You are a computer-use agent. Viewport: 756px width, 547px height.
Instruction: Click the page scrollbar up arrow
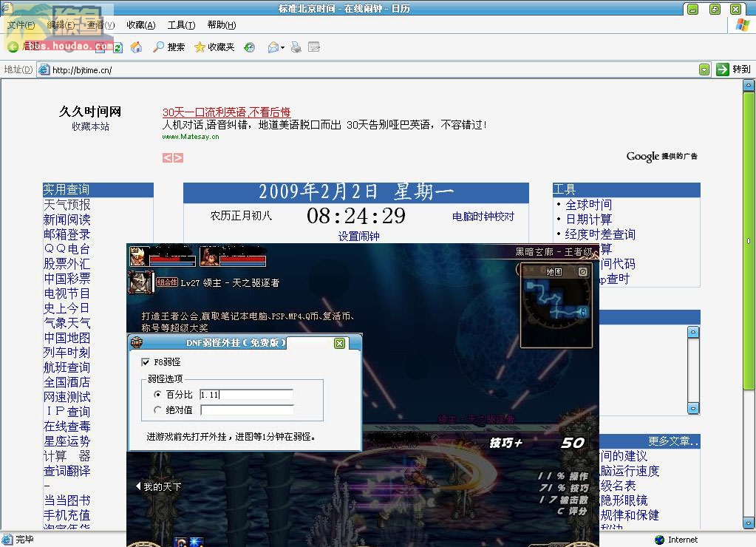point(749,86)
